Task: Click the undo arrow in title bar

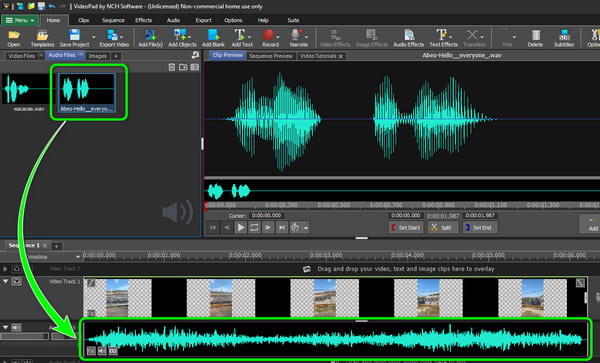Action: (x=52, y=6)
